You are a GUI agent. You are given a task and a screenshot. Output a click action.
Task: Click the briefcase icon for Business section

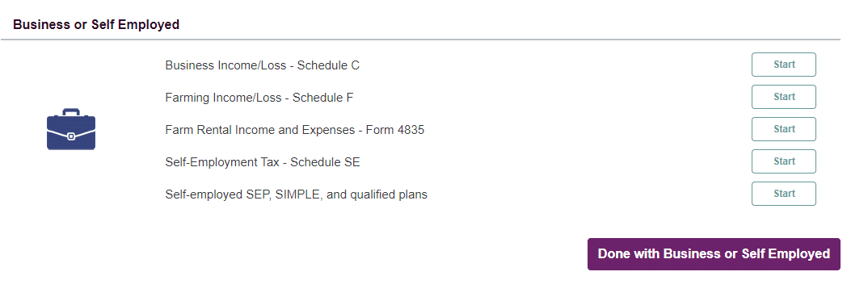tap(71, 129)
